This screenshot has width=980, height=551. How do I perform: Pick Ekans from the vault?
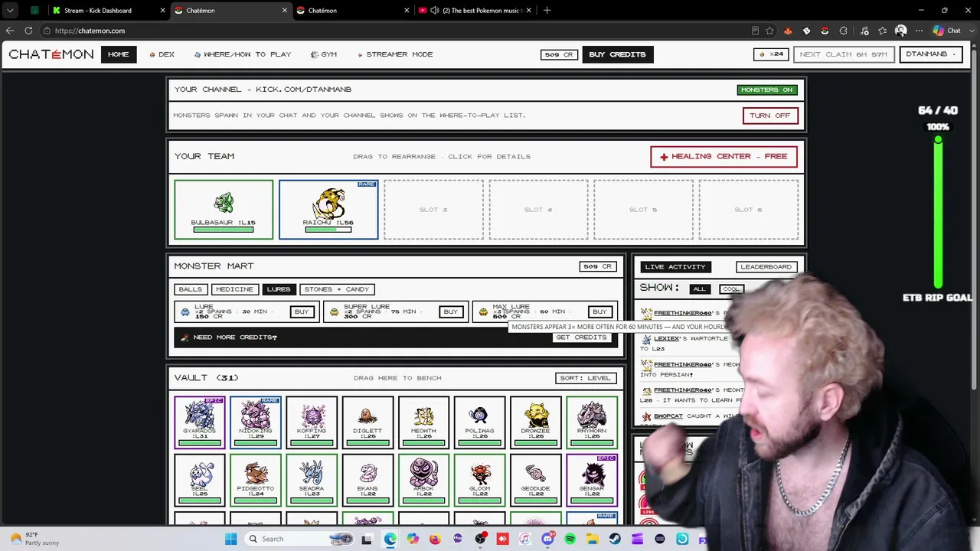367,480
